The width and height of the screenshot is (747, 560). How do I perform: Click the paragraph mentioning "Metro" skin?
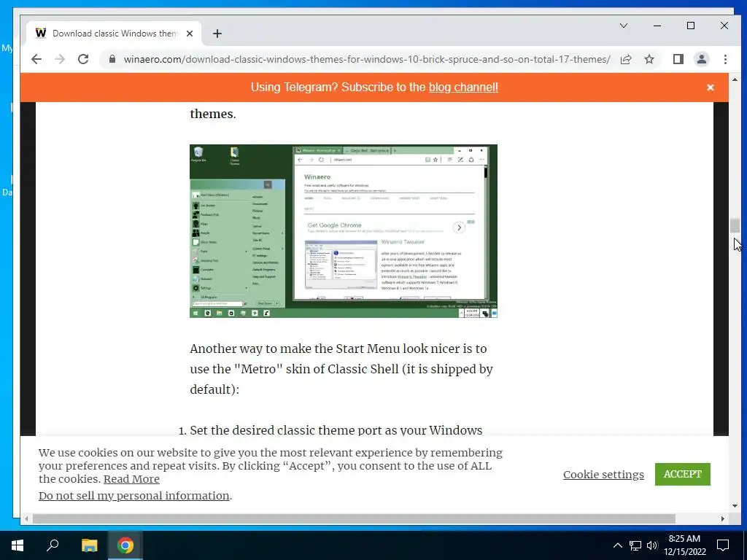pyautogui.click(x=341, y=369)
